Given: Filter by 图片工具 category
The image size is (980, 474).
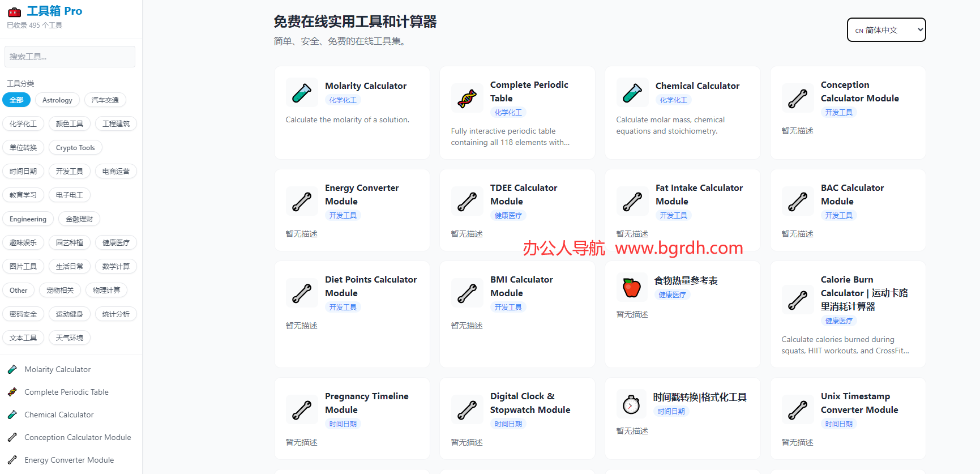Looking at the screenshot, I should [x=23, y=267].
